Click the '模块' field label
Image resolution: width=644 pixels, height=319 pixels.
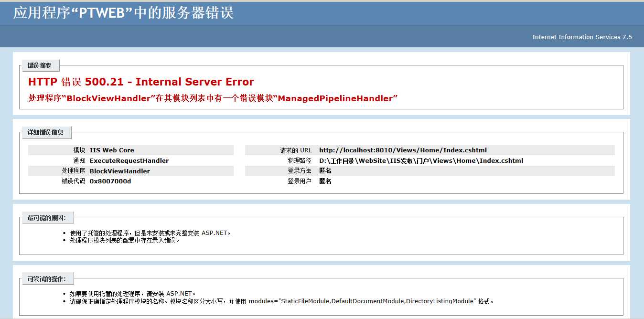click(x=79, y=150)
